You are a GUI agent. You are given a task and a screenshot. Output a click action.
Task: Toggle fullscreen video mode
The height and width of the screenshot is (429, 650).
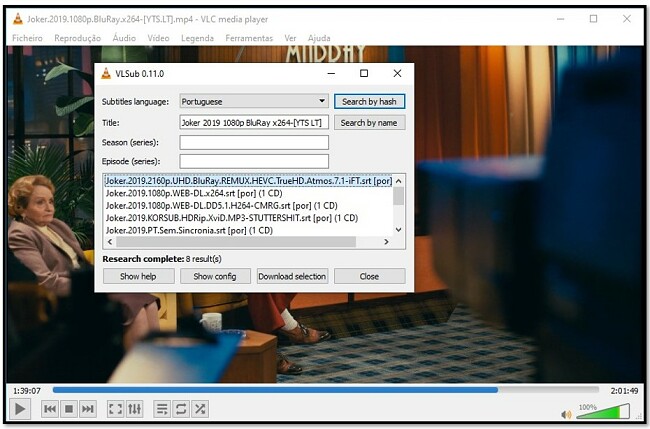115,409
